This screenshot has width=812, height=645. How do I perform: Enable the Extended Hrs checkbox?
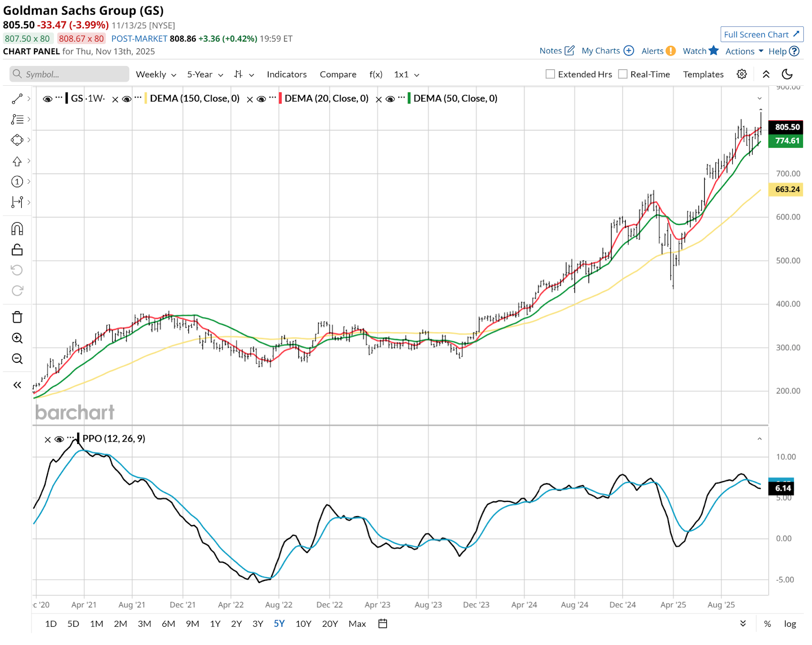pyautogui.click(x=550, y=74)
